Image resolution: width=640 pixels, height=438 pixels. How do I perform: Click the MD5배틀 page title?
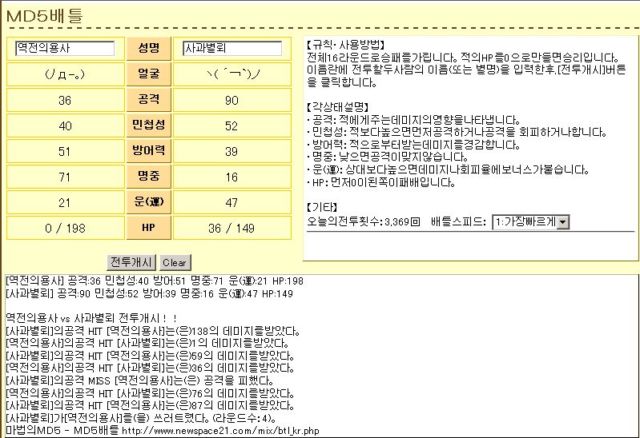[x=45, y=16]
